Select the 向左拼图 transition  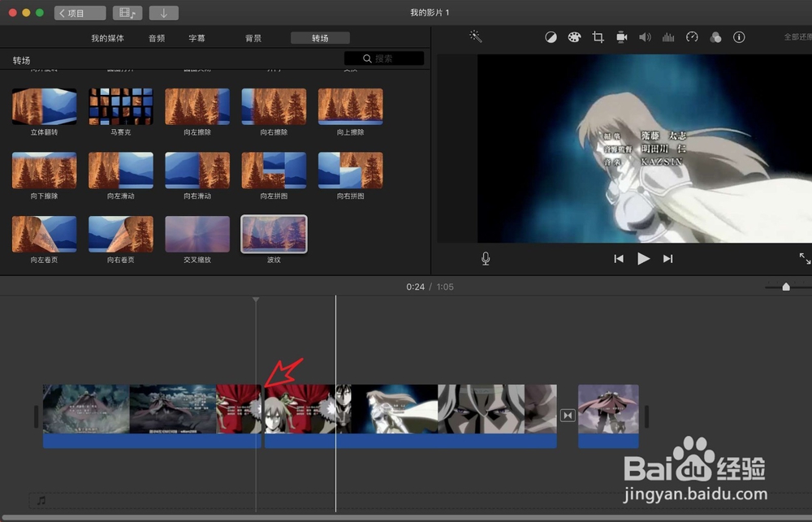pyautogui.click(x=274, y=170)
